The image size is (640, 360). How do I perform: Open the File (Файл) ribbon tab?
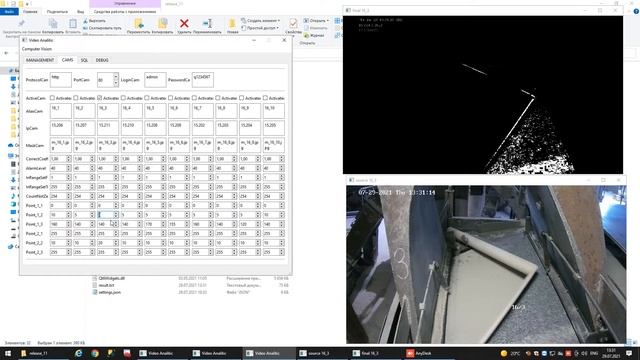[x=9, y=11]
